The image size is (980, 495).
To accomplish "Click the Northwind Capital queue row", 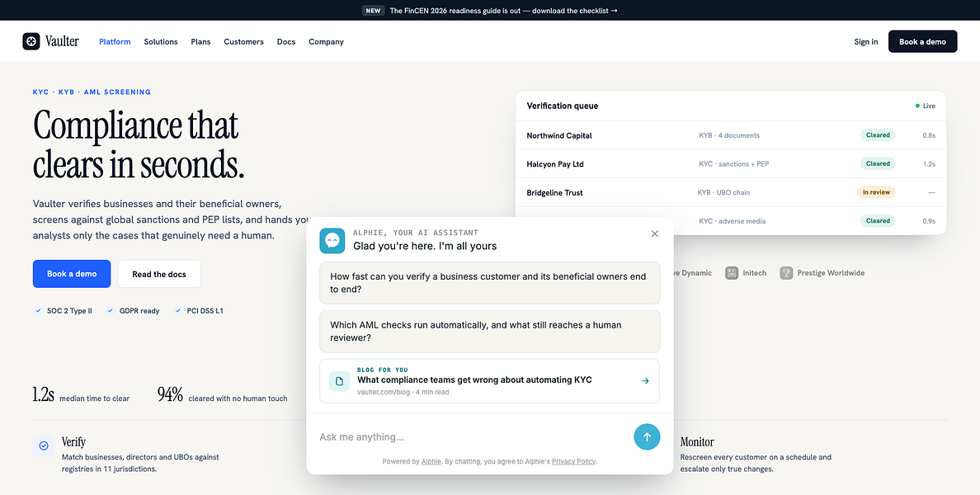I will 731,135.
